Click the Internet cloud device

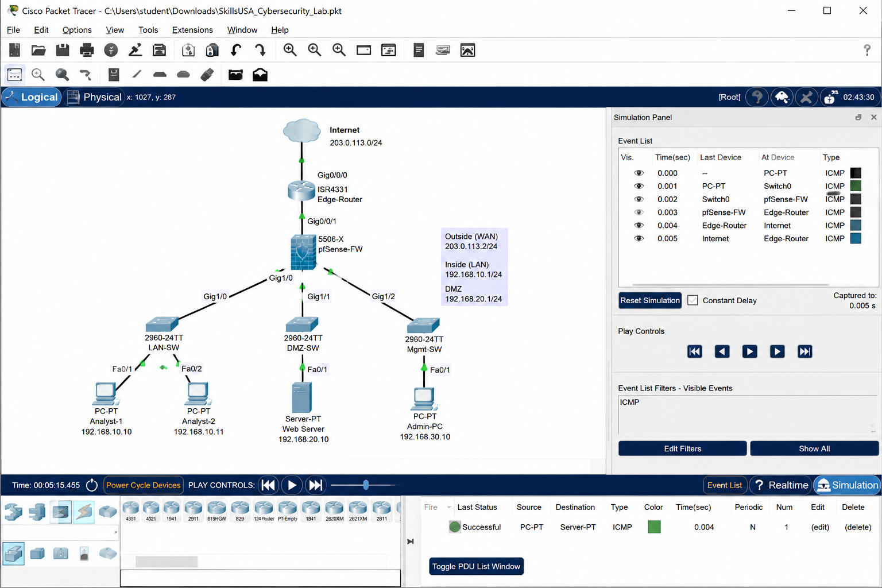click(302, 130)
